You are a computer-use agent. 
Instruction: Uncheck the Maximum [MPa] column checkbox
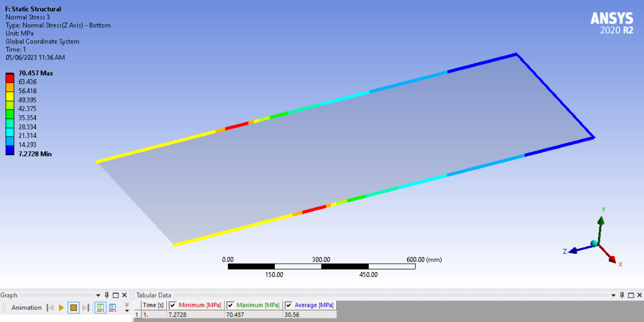(230, 305)
